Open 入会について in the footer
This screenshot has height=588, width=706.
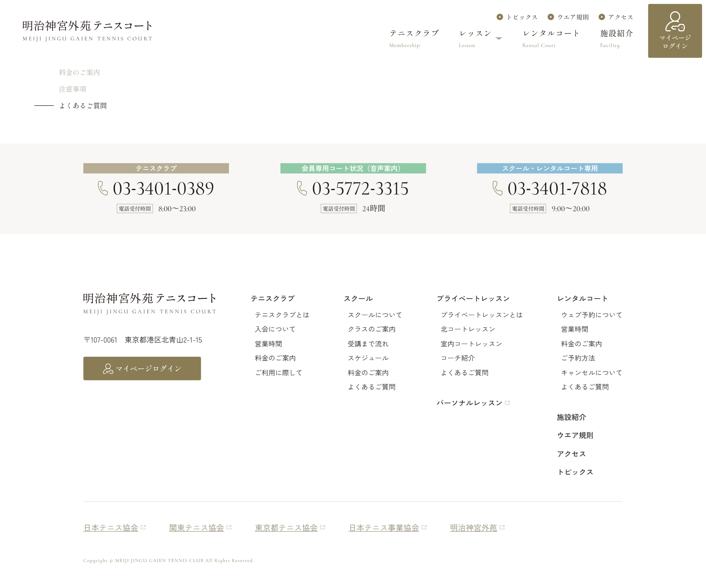click(275, 329)
